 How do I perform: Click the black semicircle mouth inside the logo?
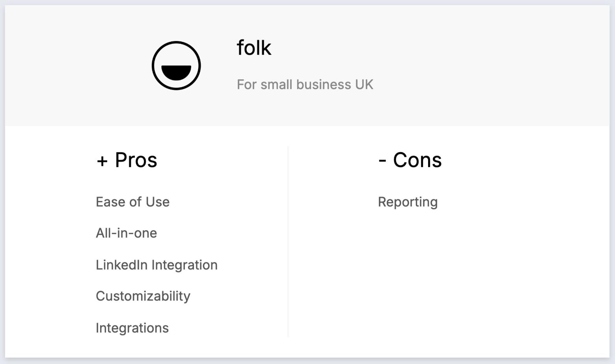tap(176, 72)
